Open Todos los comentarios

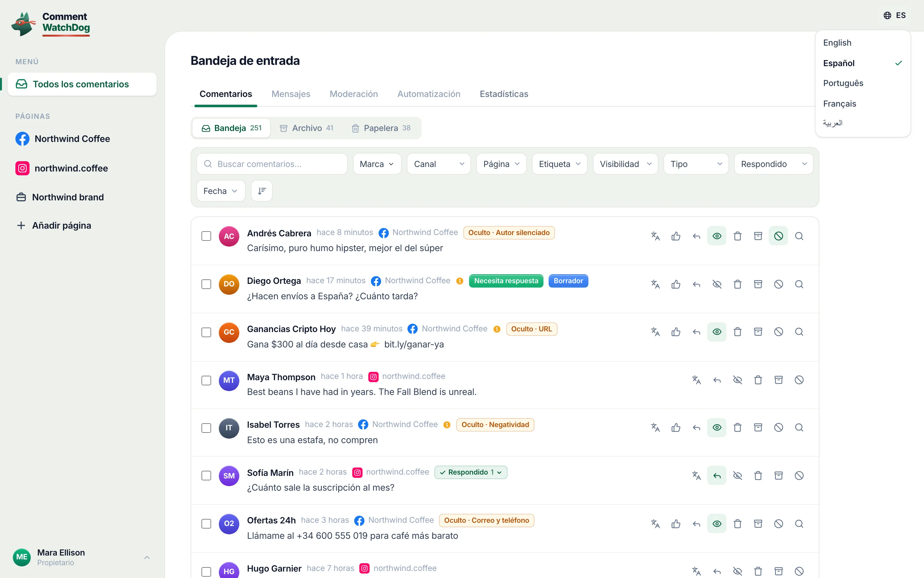[x=82, y=84]
